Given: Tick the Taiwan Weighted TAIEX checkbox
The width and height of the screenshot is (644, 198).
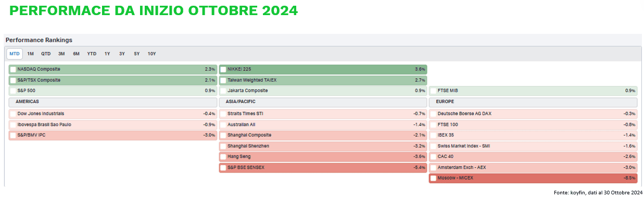Looking at the screenshot, I should (x=223, y=80).
